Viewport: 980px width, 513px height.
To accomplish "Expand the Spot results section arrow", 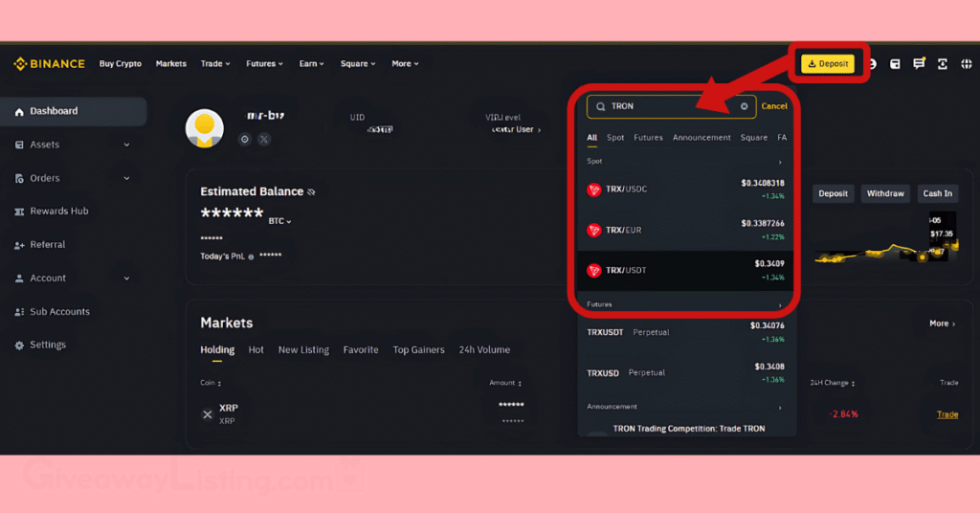I will tap(780, 163).
